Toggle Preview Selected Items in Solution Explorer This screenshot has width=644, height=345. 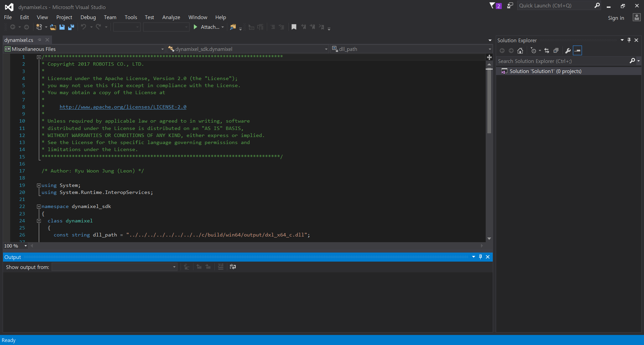(578, 51)
